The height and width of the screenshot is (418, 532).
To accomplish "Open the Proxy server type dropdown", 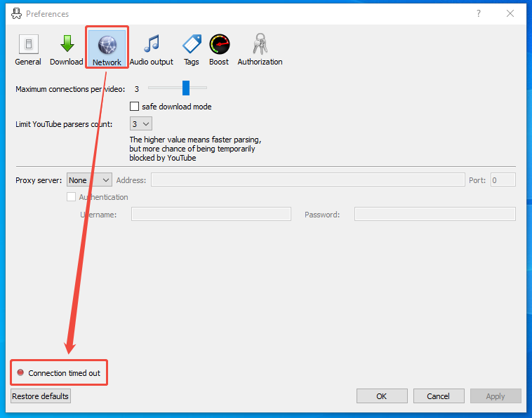I will click(89, 180).
